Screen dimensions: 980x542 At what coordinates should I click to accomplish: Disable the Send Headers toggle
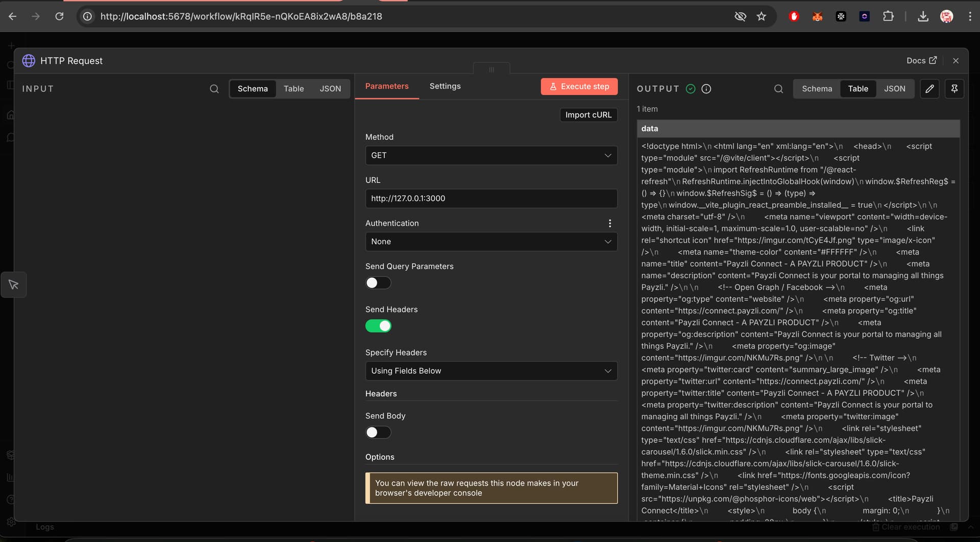[x=378, y=326]
